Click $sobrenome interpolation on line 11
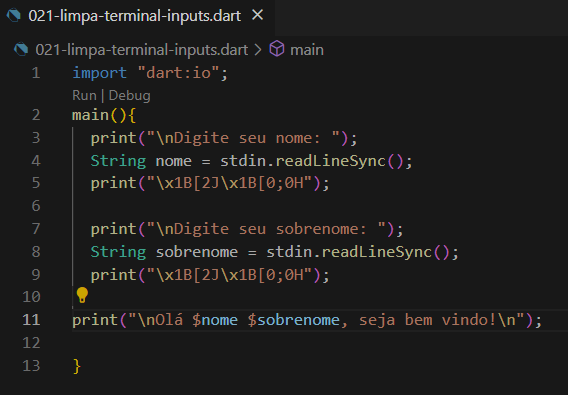The width and height of the screenshot is (568, 395). click(294, 320)
